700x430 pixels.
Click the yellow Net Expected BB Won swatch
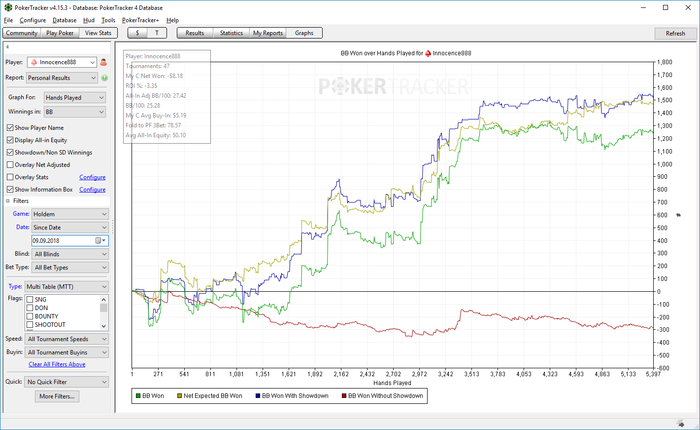pyautogui.click(x=179, y=396)
